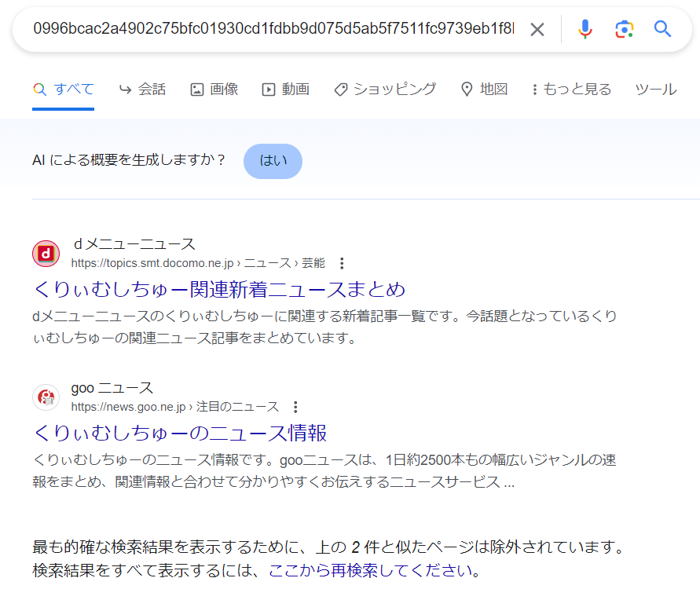
Task: Start voice search with the microphone icon
Action: pos(585,29)
